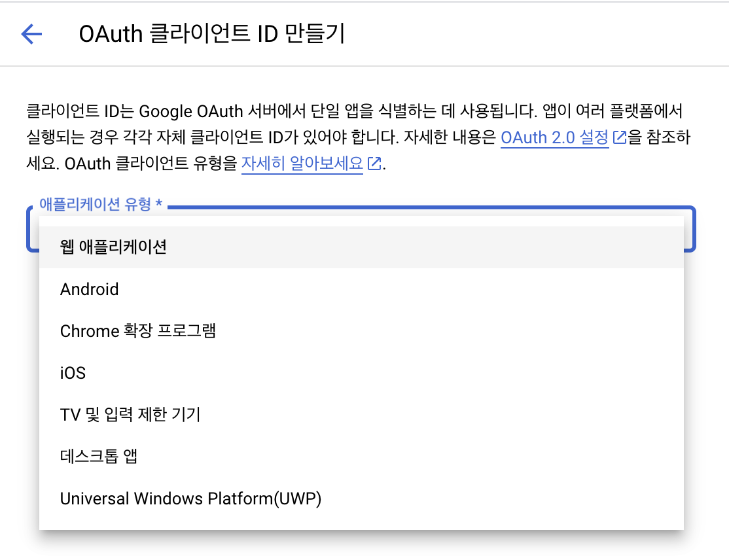Select Universal Windows Platform(UWP) option

pos(361,499)
